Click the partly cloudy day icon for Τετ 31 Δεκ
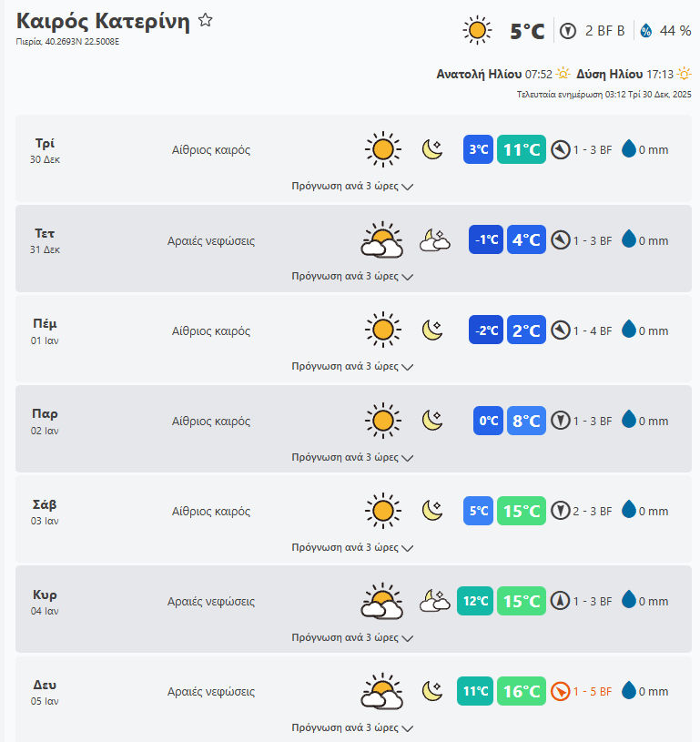 [x=382, y=240]
